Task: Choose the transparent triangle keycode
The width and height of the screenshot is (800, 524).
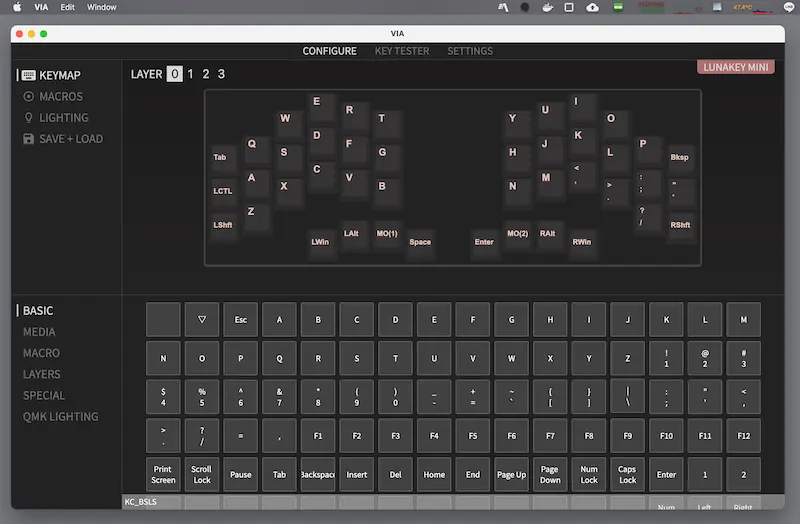Action: click(202, 320)
